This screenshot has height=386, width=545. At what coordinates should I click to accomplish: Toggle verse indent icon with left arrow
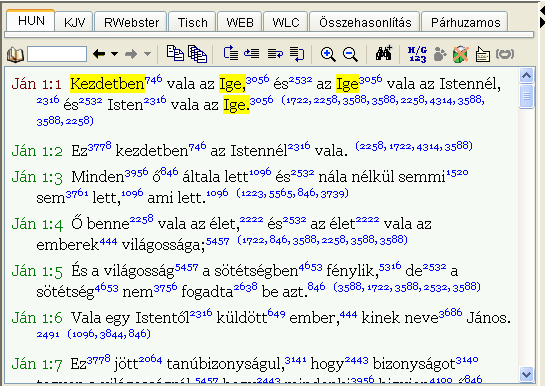tap(252, 54)
